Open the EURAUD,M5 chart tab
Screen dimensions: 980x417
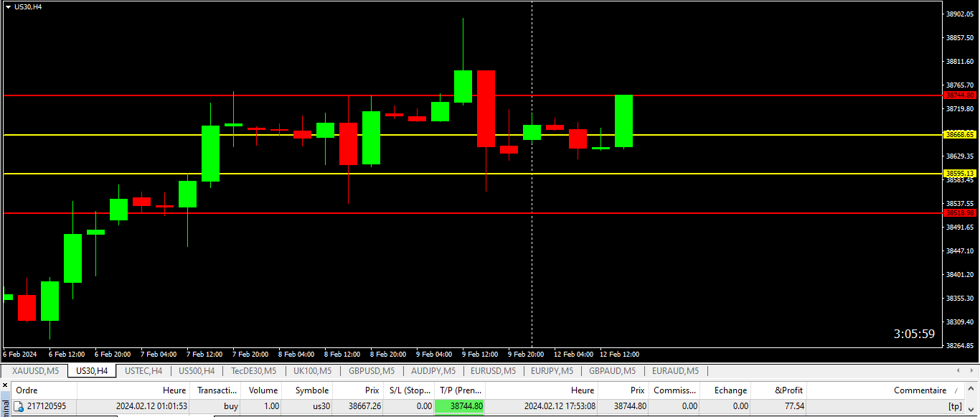(x=675, y=371)
